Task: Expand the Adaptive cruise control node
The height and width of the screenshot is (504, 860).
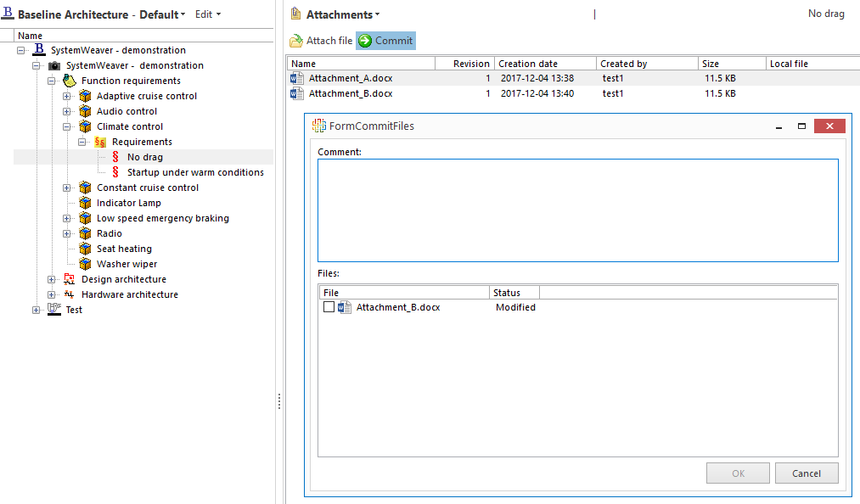Action: click(67, 95)
